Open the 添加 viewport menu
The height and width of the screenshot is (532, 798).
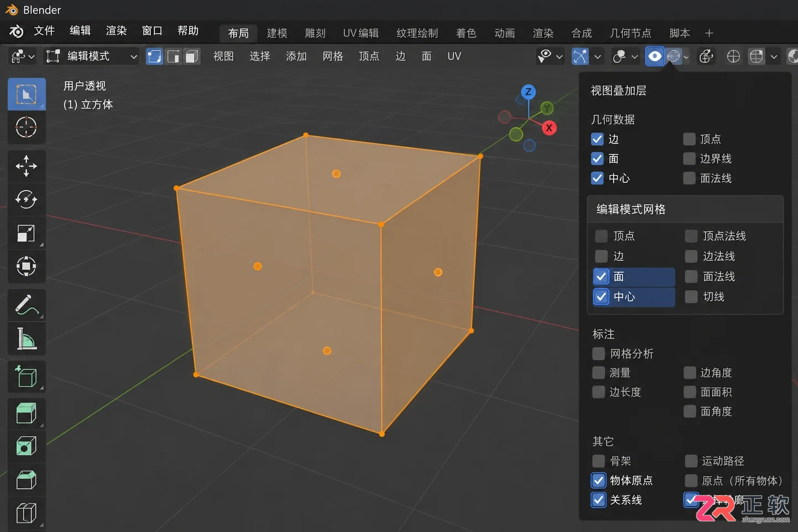coord(296,57)
